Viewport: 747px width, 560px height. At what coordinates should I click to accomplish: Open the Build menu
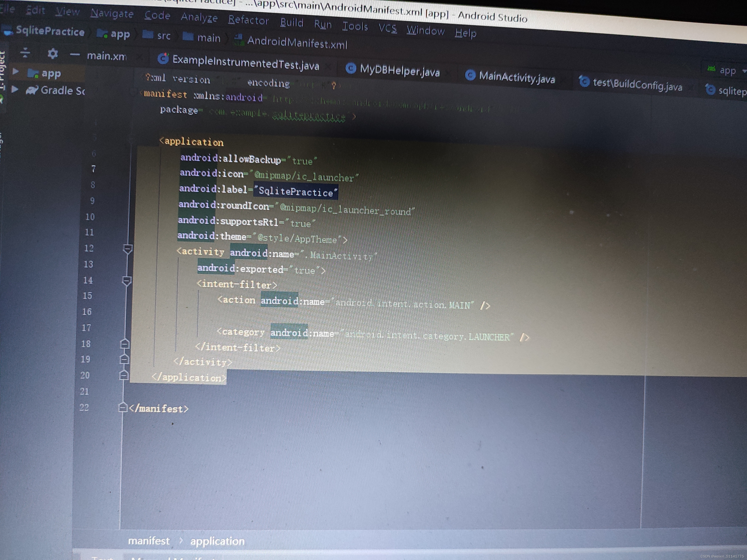[x=292, y=23]
